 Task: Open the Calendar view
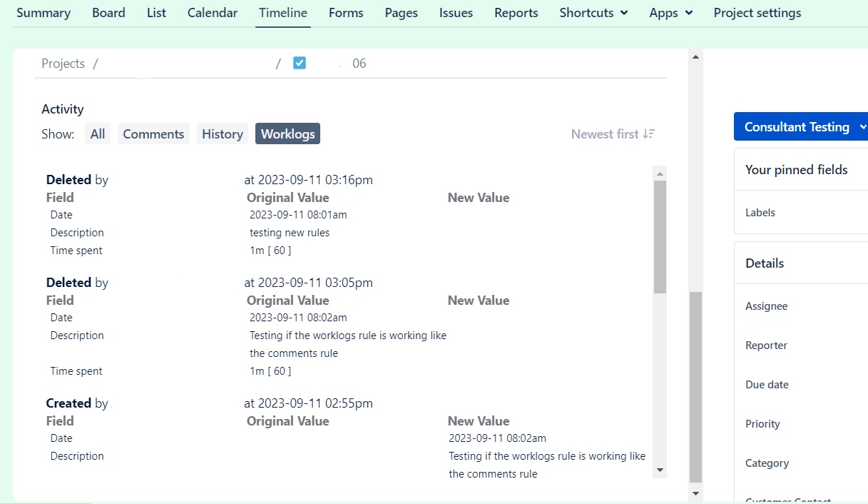click(212, 12)
